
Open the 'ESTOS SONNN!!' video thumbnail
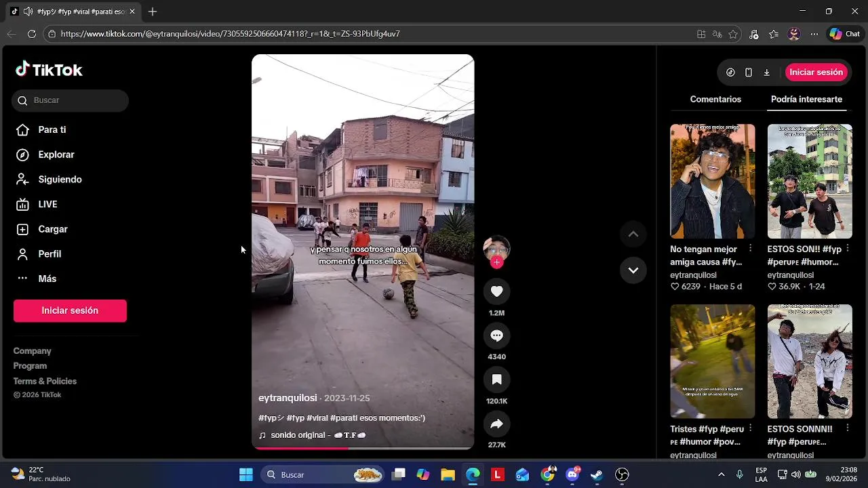point(810,361)
